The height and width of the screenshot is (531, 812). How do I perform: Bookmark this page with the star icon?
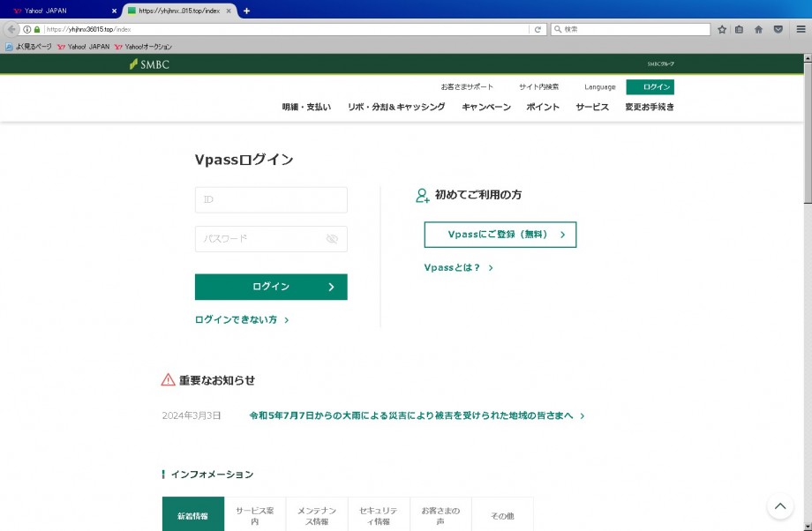722,29
